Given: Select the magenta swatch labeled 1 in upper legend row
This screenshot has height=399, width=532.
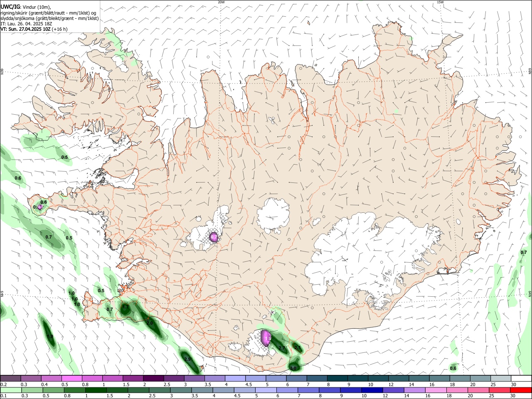Looking at the screenshot, I should click(x=113, y=378).
